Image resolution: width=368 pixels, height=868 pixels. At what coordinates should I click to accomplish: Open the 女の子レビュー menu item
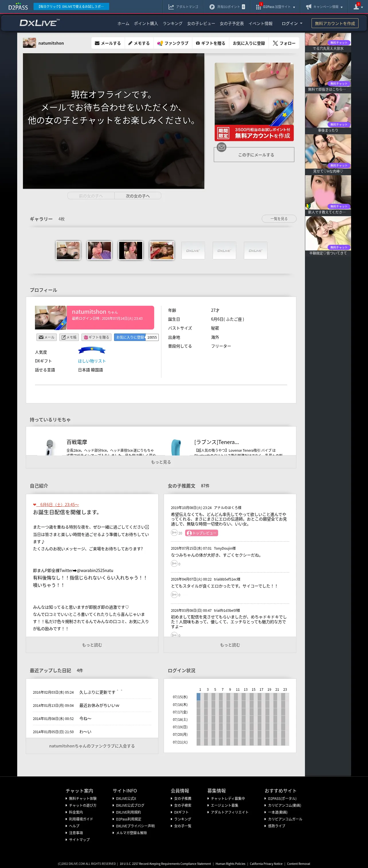[x=201, y=23]
